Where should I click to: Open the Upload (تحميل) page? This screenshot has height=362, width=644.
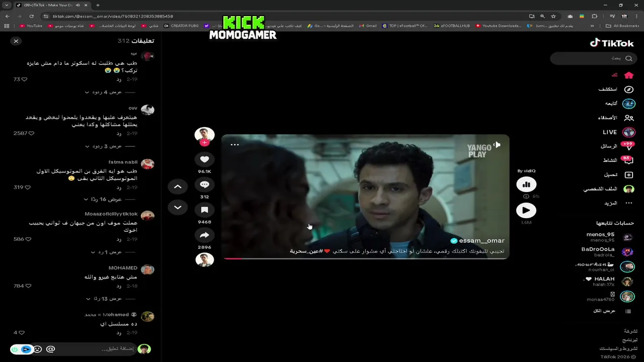[618, 175]
